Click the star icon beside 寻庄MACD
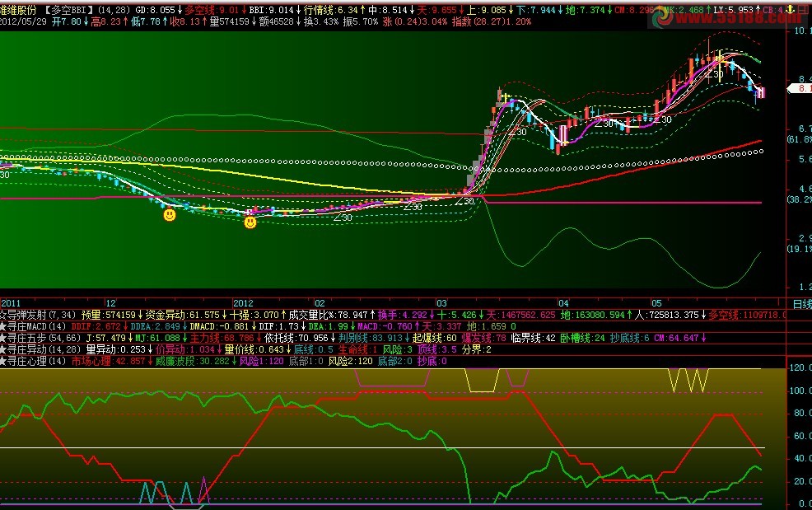This screenshot has width=812, height=510. point(2,326)
